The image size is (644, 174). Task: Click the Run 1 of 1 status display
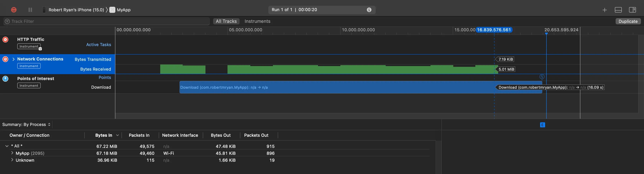tap(322, 10)
